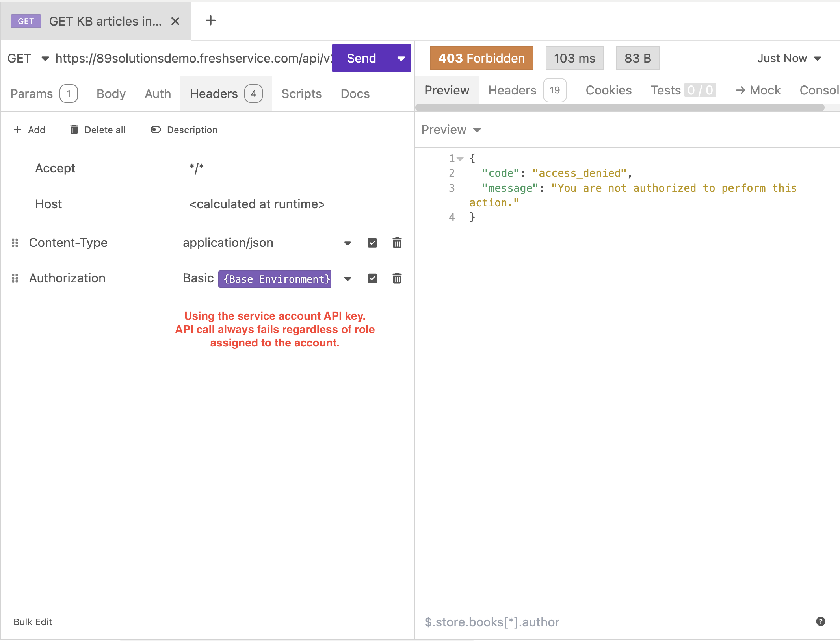Open the response Headers tab with 19
840x641 pixels.
click(527, 90)
